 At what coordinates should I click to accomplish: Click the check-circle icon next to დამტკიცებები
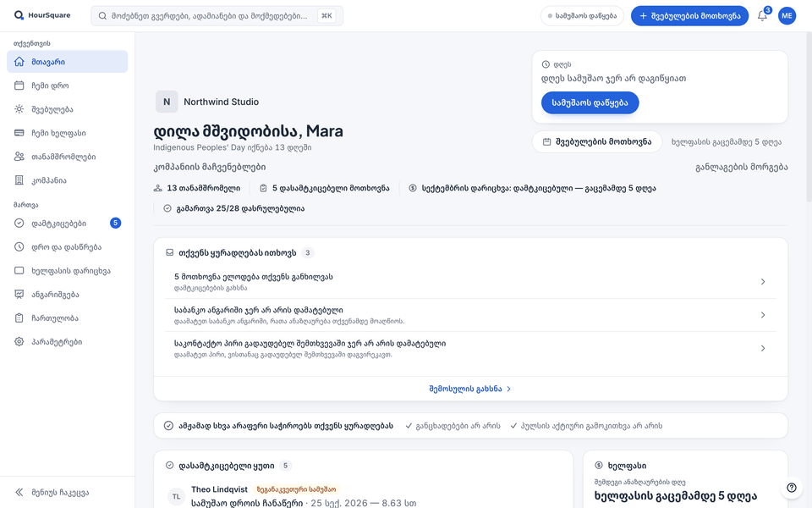pos(19,223)
